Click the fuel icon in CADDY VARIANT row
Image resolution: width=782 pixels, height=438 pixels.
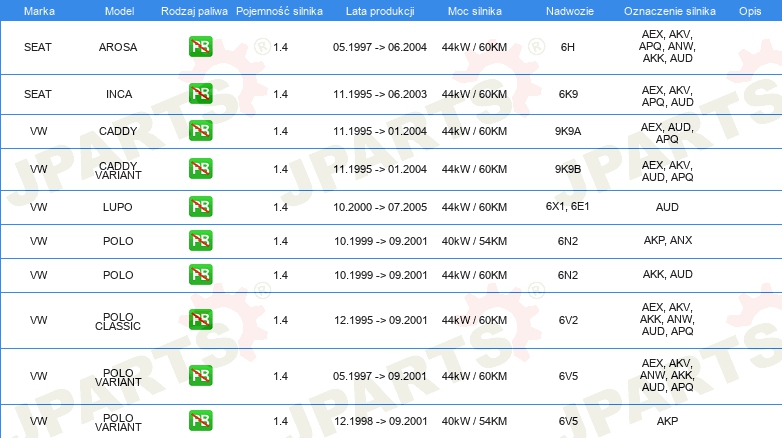pos(200,169)
